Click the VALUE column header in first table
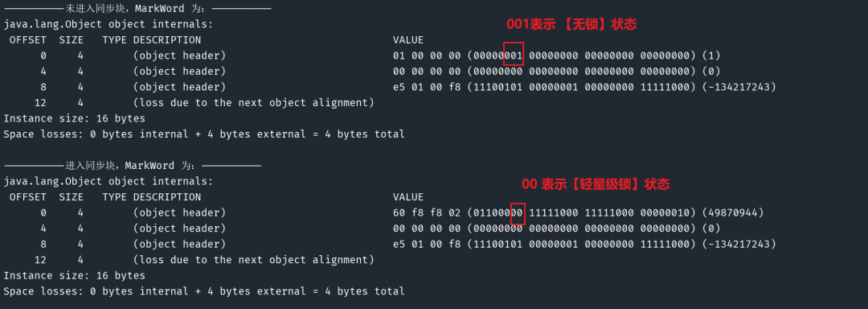The image size is (868, 309). [408, 40]
